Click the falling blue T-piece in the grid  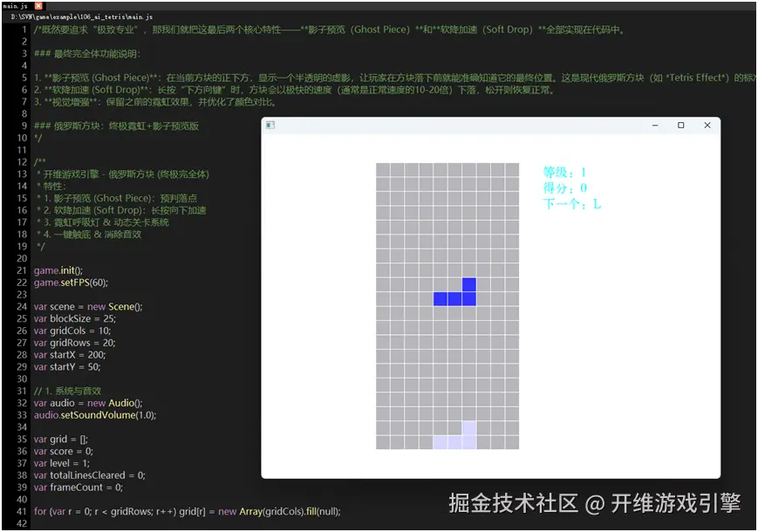(x=453, y=297)
